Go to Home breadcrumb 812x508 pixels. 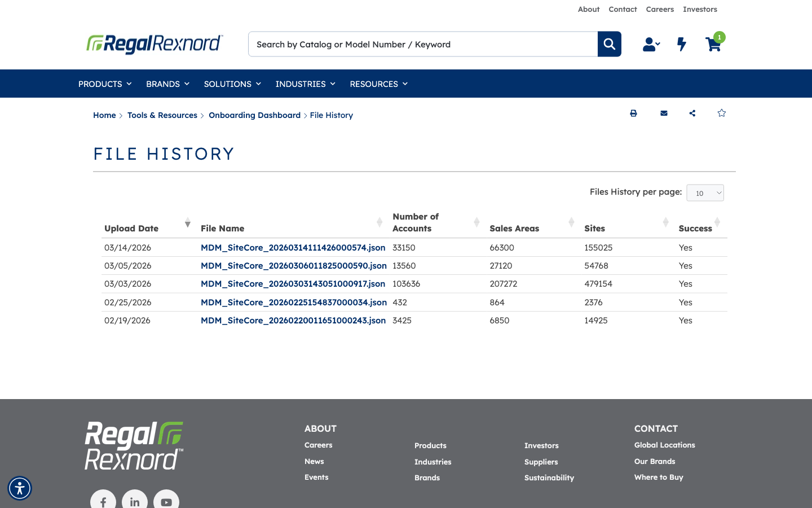tap(104, 115)
